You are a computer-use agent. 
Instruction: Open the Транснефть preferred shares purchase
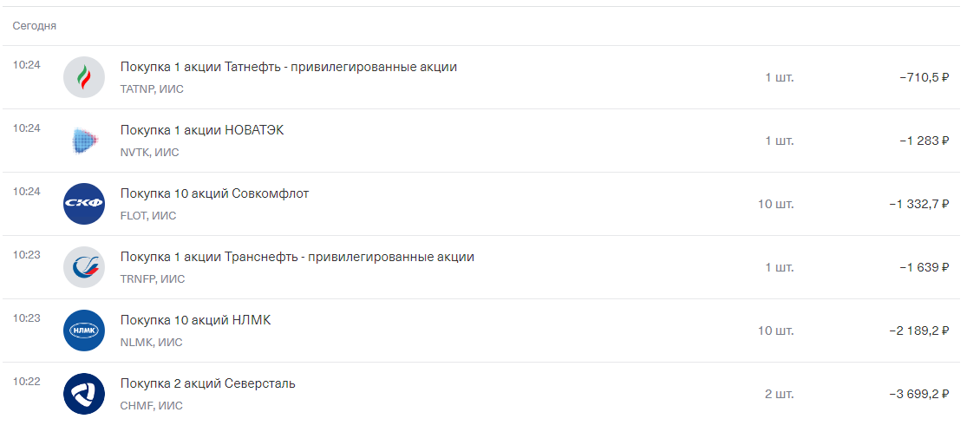[297, 257]
